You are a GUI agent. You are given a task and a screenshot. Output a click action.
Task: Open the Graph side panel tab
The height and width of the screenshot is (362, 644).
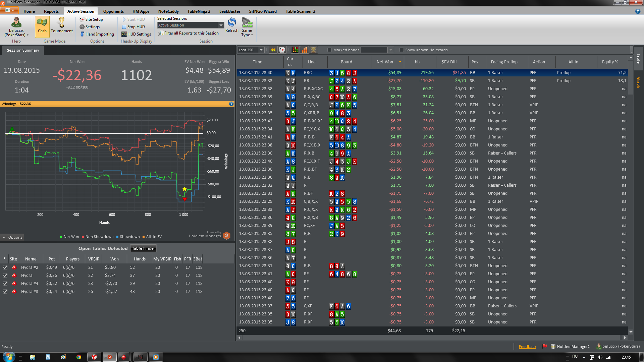638,82
